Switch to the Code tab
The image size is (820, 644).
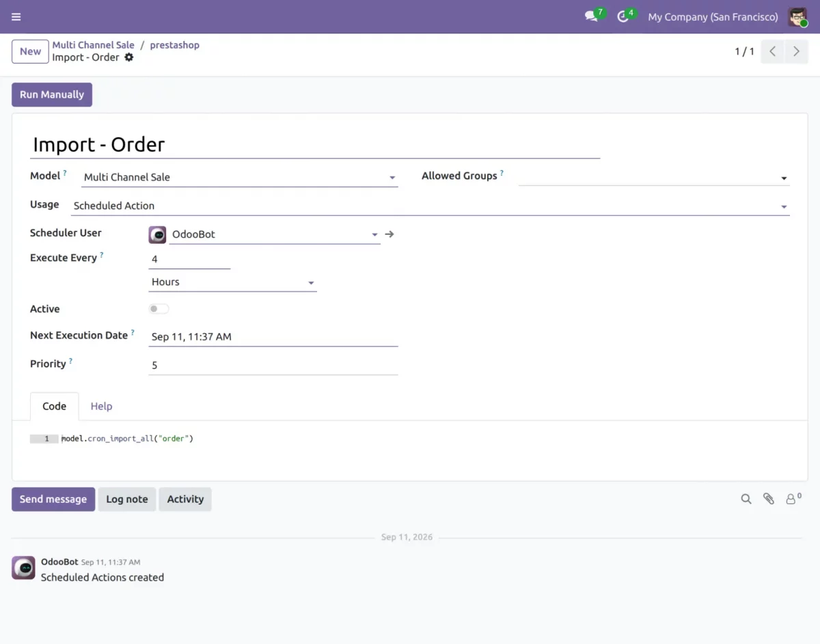[x=55, y=406]
